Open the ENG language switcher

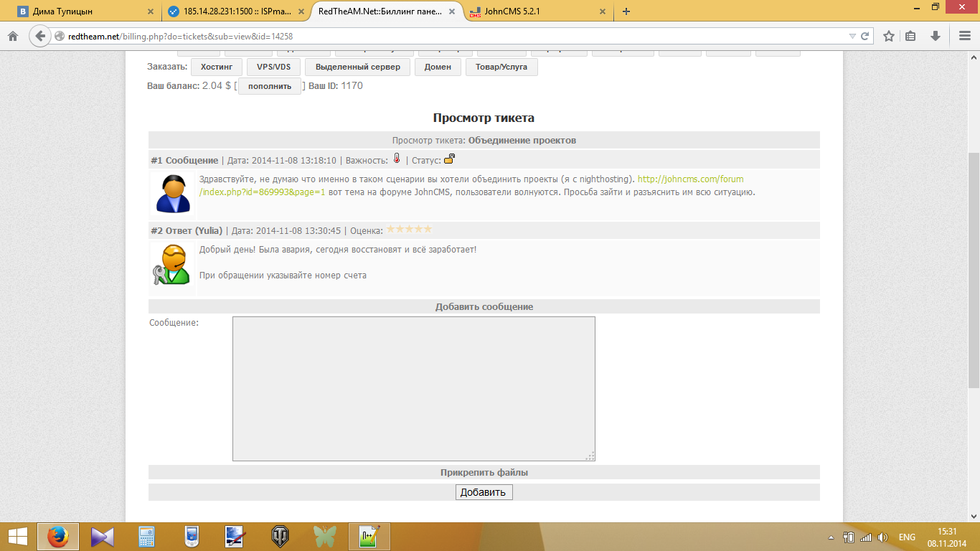tap(907, 537)
